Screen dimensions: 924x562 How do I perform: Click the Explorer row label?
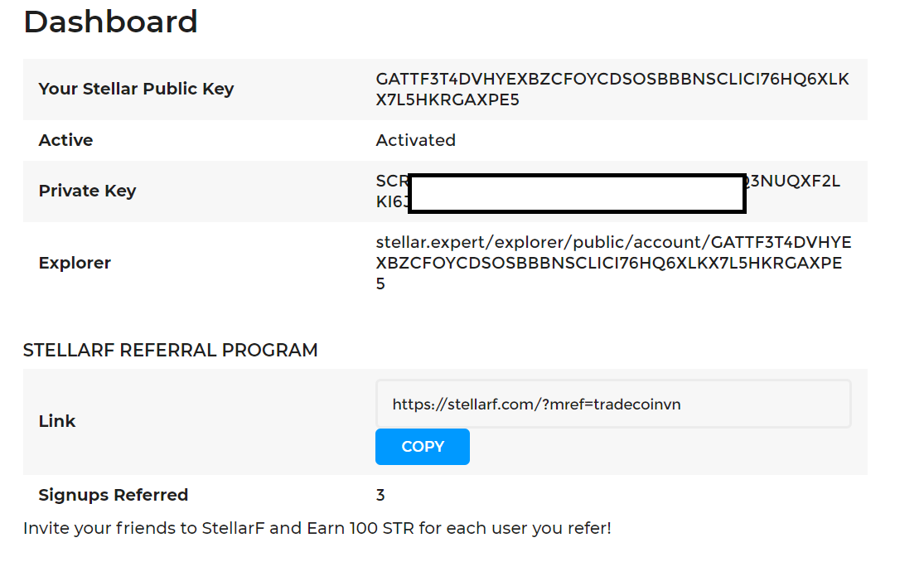75,263
